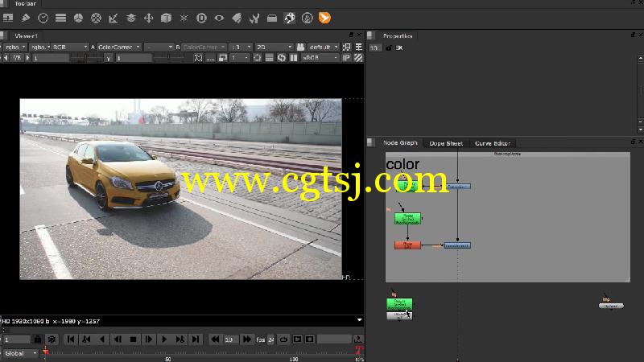This screenshot has height=362, width=644.
Task: Open the Particles nodes icon
Action: tap(184, 18)
